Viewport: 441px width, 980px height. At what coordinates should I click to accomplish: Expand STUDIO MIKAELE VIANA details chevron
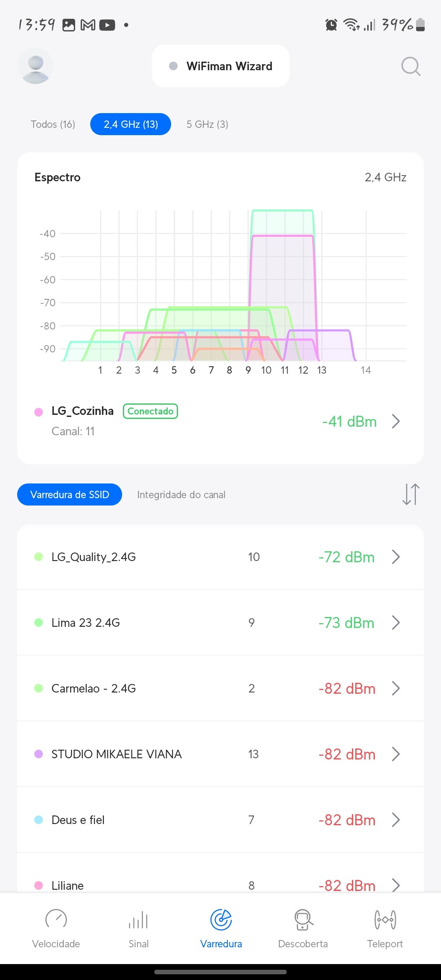pos(395,754)
